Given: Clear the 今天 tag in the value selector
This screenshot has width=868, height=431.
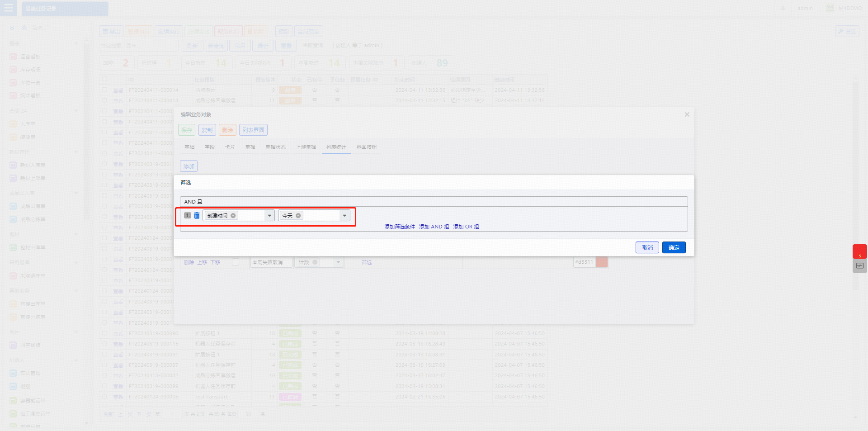Looking at the screenshot, I should click(298, 216).
